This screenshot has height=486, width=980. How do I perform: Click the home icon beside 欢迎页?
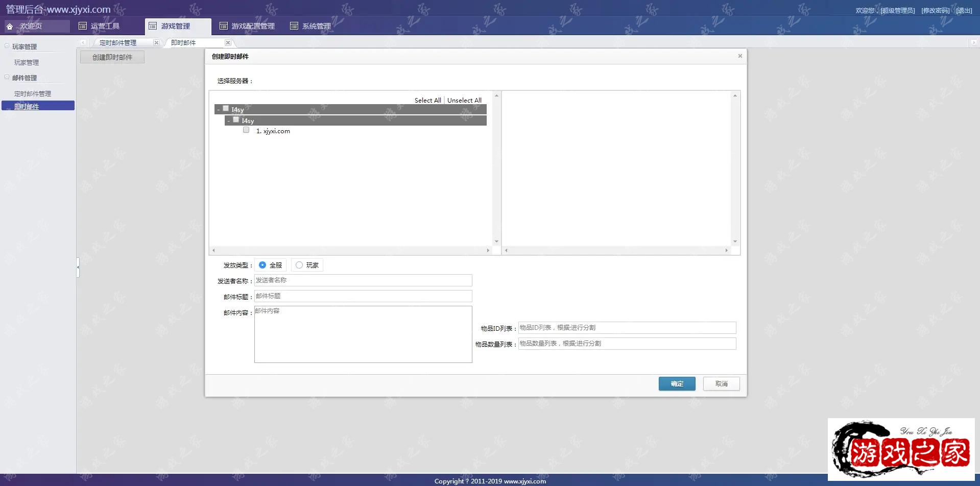click(x=10, y=27)
